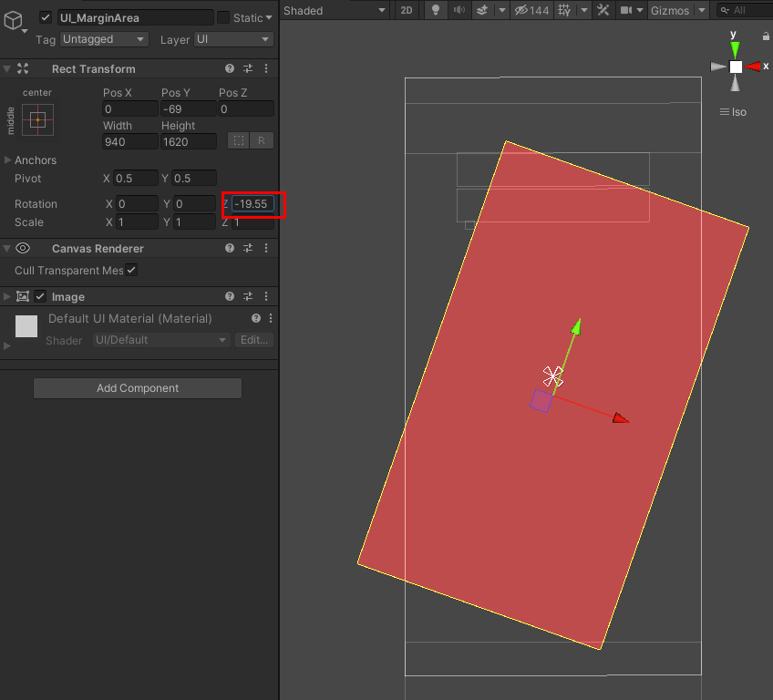The height and width of the screenshot is (700, 773).
Task: Click the Width field showing 940
Action: [x=130, y=142]
